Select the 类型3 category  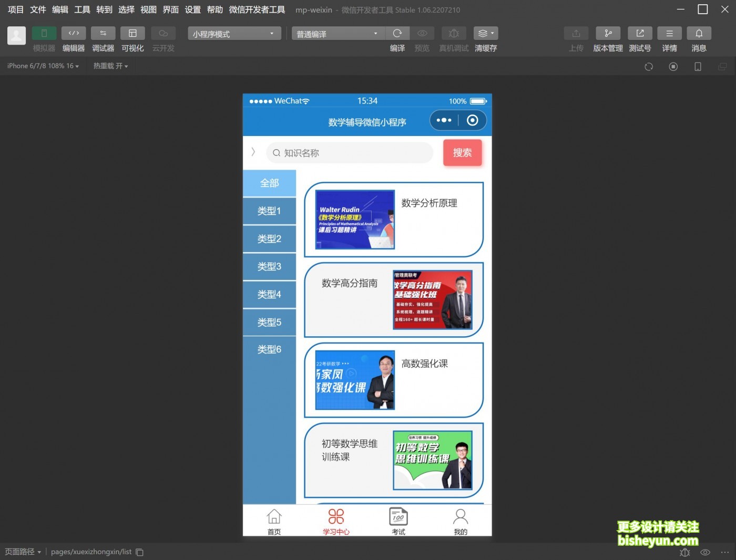(269, 266)
